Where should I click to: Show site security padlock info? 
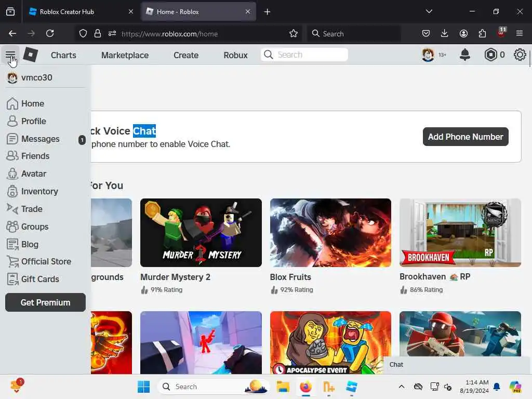tap(98, 33)
